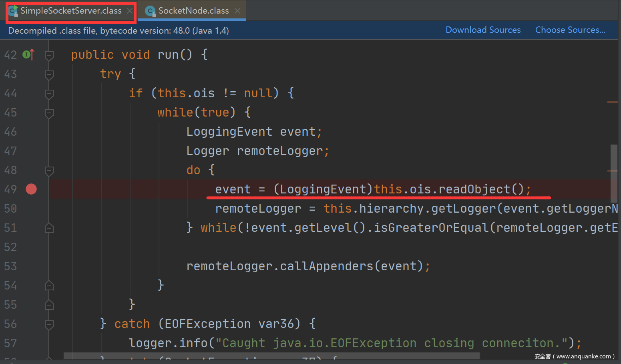
Task: Fold the catch EOFException block on line 56
Action: tap(49, 324)
